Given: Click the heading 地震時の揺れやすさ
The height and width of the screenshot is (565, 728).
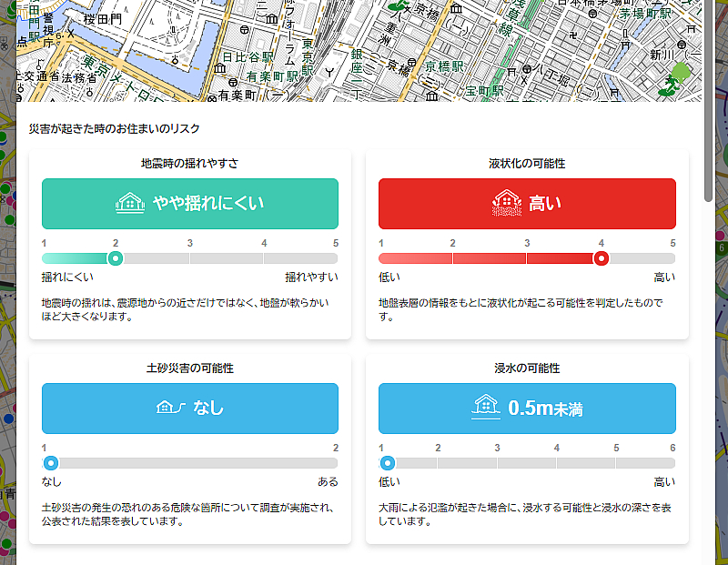Looking at the screenshot, I should pos(190,164).
